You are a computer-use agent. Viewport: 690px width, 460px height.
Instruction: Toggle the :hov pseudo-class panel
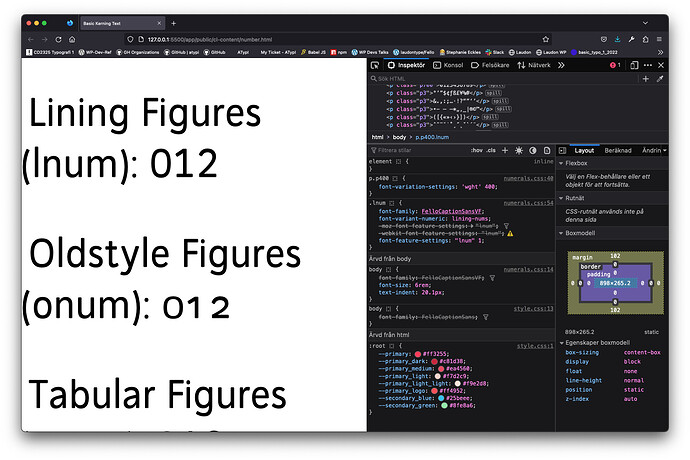[476, 149]
